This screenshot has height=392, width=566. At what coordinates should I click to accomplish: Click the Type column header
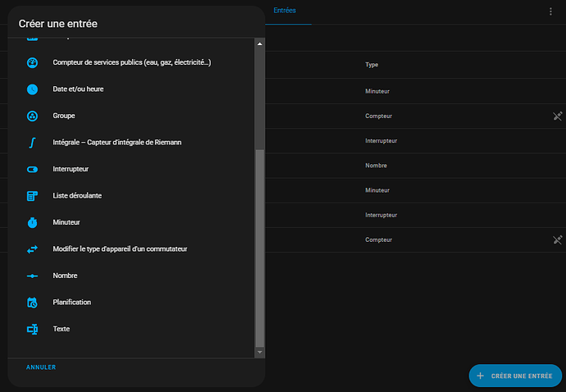tap(372, 65)
